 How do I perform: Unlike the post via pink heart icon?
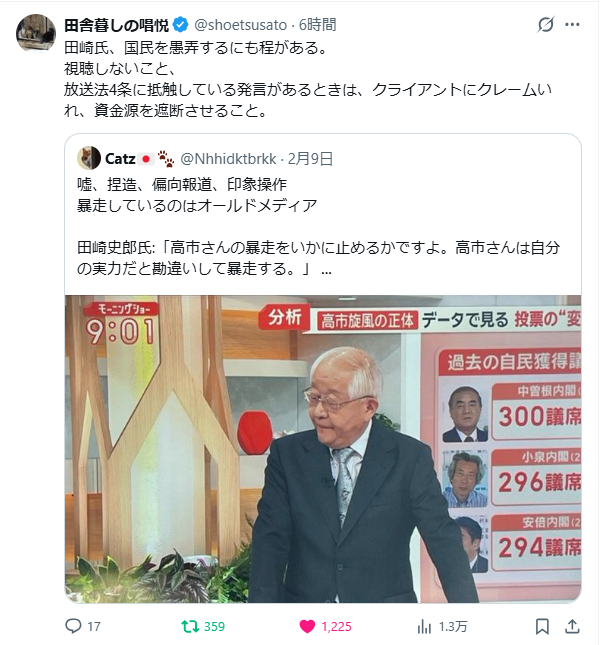coord(307,626)
